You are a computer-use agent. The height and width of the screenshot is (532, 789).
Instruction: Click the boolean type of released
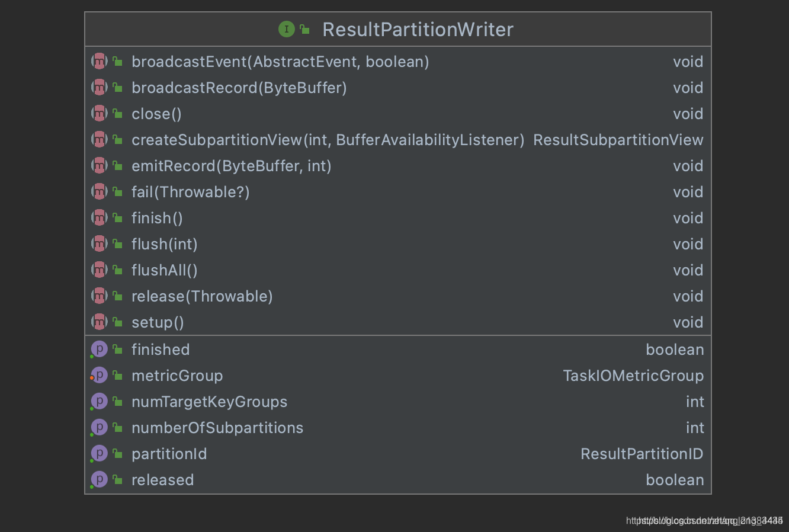[675, 480]
